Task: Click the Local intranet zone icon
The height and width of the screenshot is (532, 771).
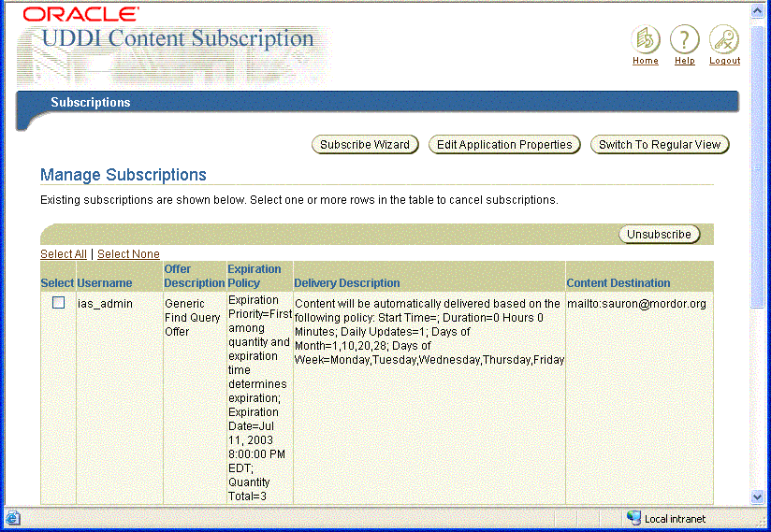Action: click(633, 518)
